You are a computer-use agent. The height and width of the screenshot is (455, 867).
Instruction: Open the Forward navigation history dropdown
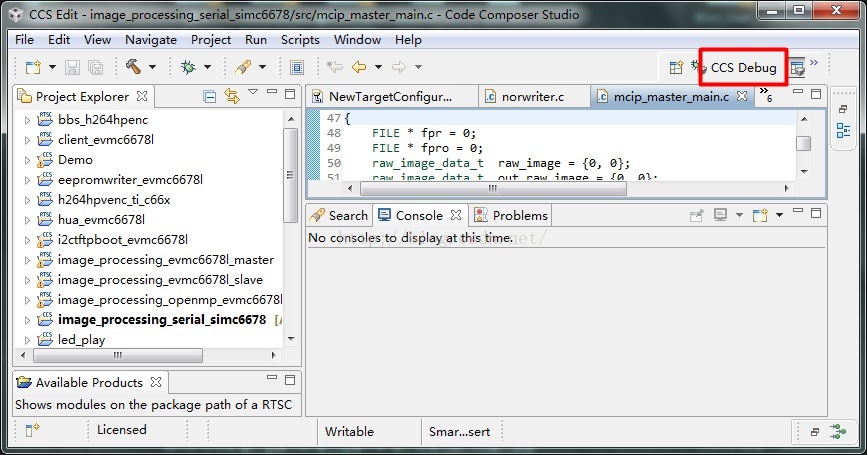(418, 67)
